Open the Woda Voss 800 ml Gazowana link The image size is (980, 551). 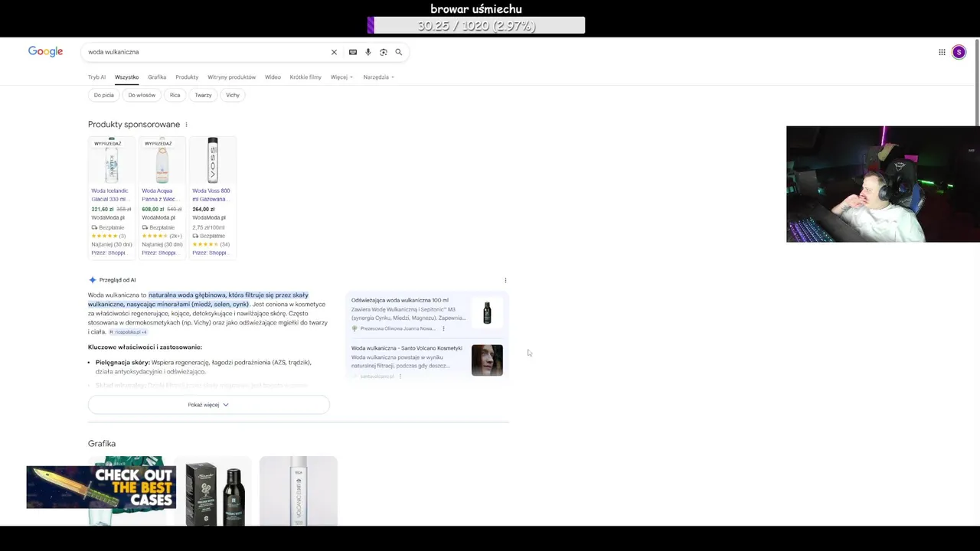tap(211, 195)
